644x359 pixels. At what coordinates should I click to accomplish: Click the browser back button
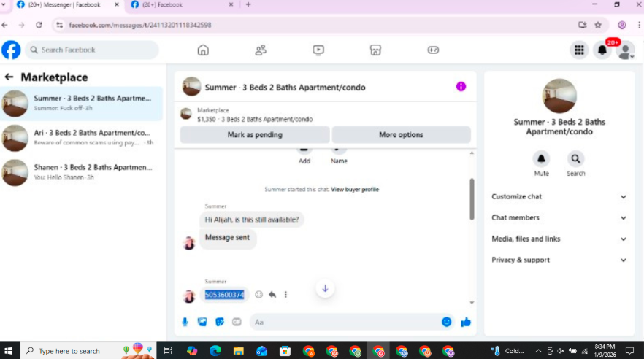tap(5, 25)
